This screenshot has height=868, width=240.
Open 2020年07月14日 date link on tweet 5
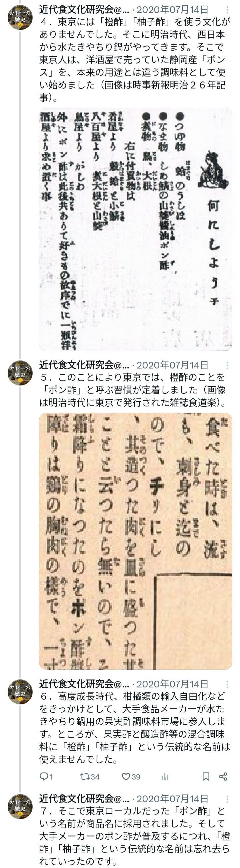pyautogui.click(x=172, y=365)
